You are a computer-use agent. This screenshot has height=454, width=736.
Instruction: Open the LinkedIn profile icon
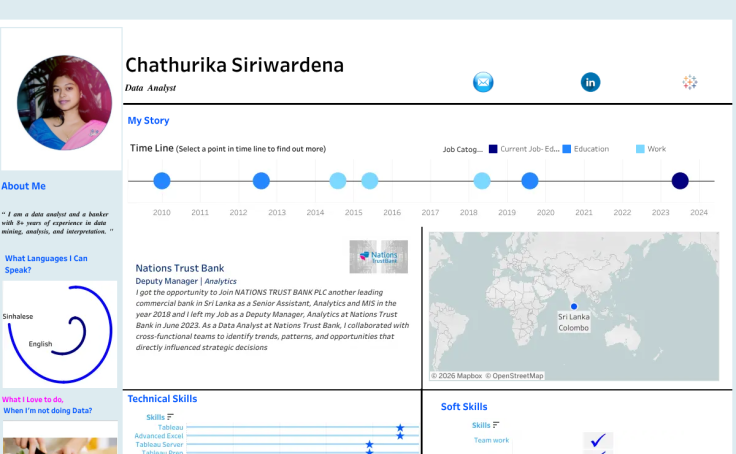coord(590,82)
